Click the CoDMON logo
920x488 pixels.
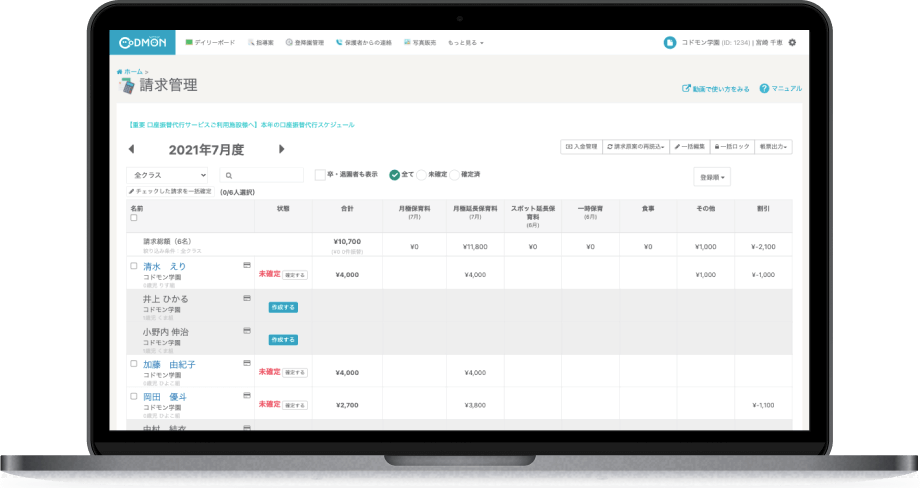pyautogui.click(x=142, y=43)
